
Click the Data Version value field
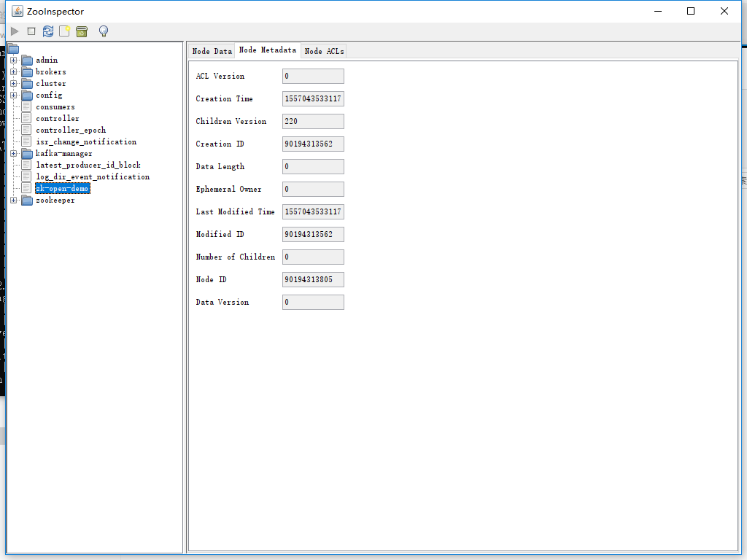point(313,303)
